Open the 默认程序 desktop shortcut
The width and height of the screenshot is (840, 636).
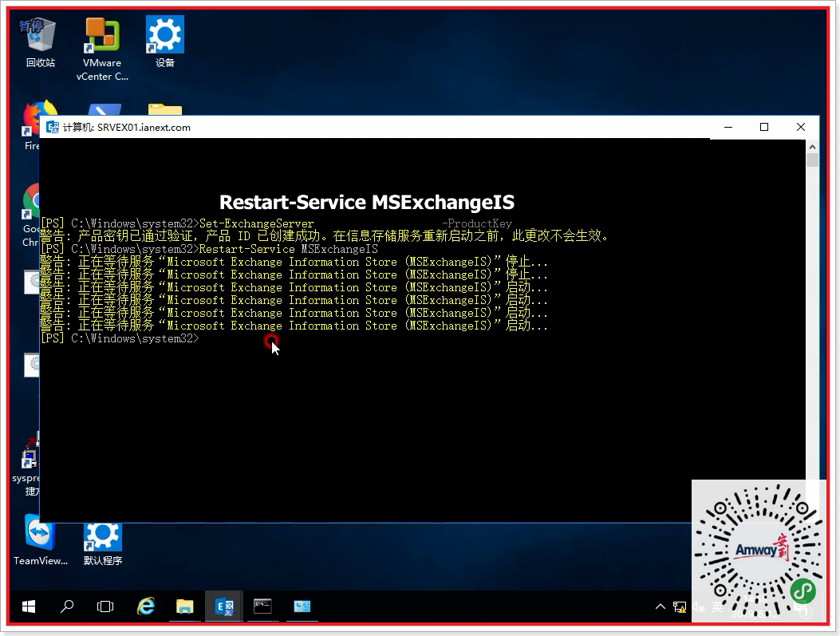click(103, 544)
